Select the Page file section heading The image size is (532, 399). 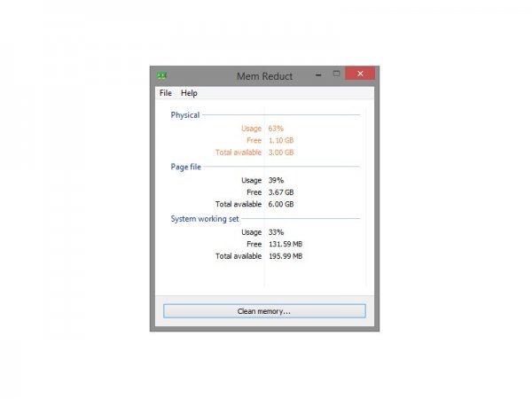[185, 167]
